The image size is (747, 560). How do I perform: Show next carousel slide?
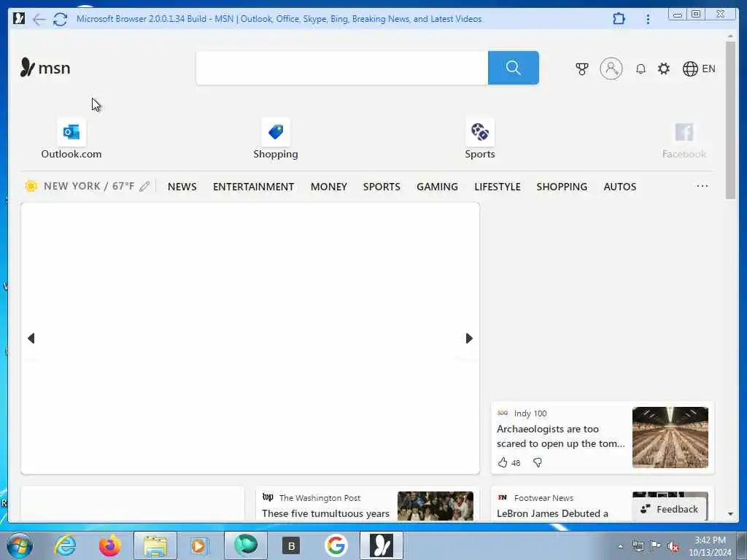coord(469,338)
